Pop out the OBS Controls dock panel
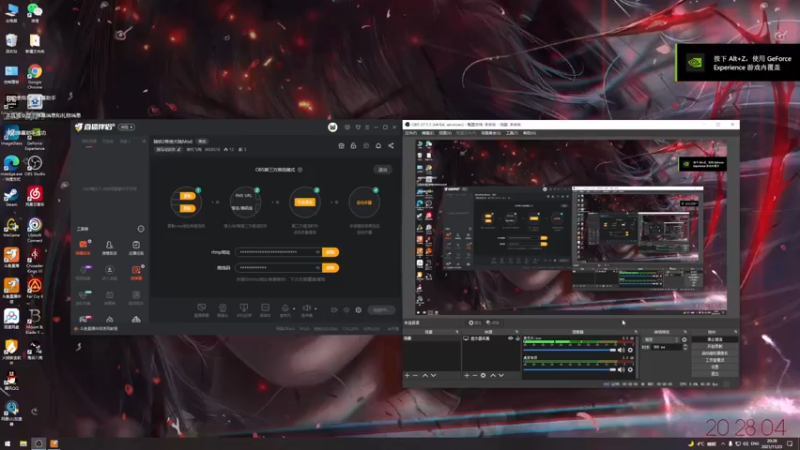Screen dimensions: 800x450 735,332
